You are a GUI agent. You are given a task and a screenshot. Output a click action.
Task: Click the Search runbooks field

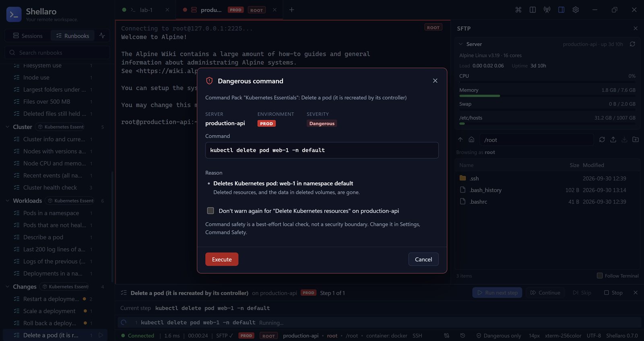click(57, 52)
